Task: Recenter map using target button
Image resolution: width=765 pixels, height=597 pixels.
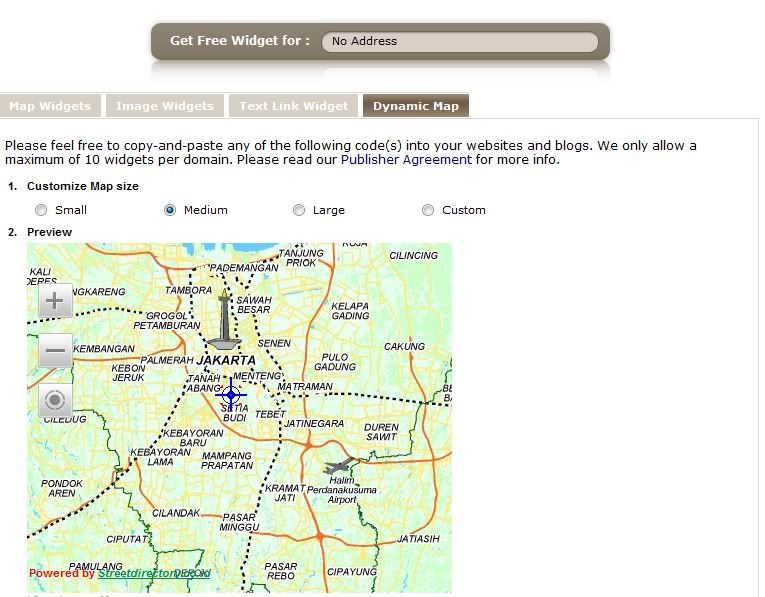Action: coord(55,400)
